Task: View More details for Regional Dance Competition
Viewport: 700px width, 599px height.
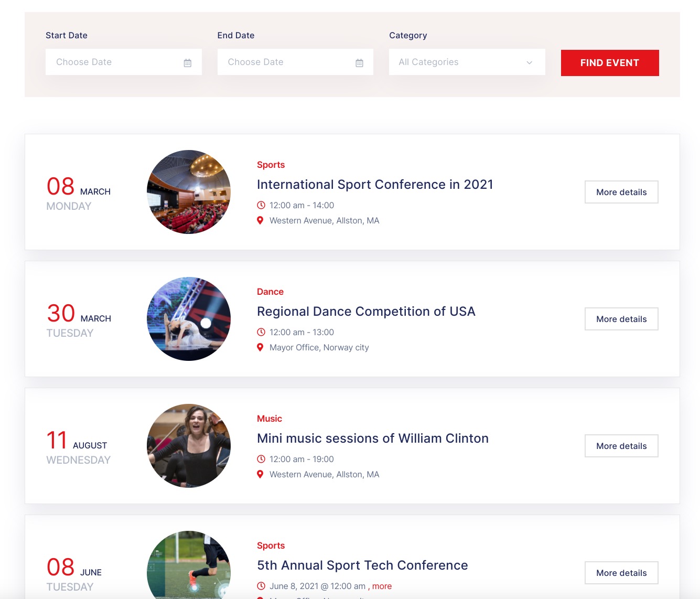Action: (621, 319)
